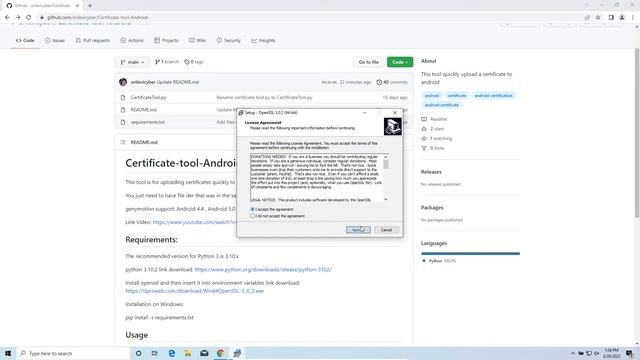Screen dimensions: 640x360
Task: Open the Security tab
Action: (229, 40)
